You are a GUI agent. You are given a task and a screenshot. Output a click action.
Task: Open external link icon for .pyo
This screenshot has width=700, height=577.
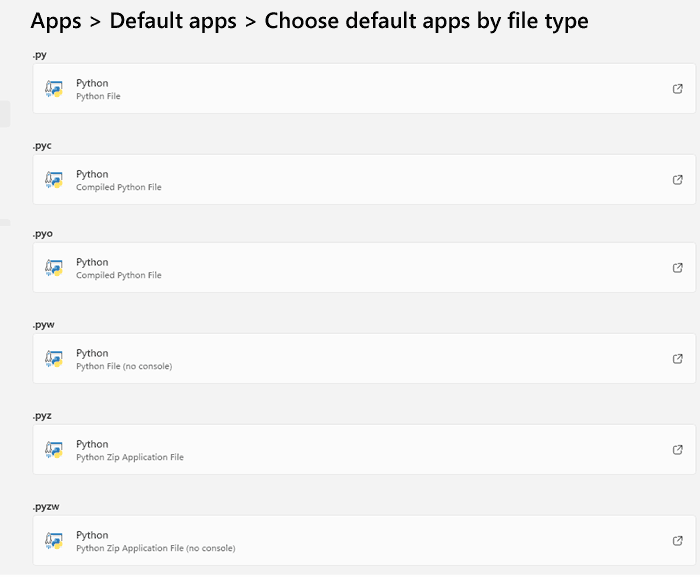(678, 268)
